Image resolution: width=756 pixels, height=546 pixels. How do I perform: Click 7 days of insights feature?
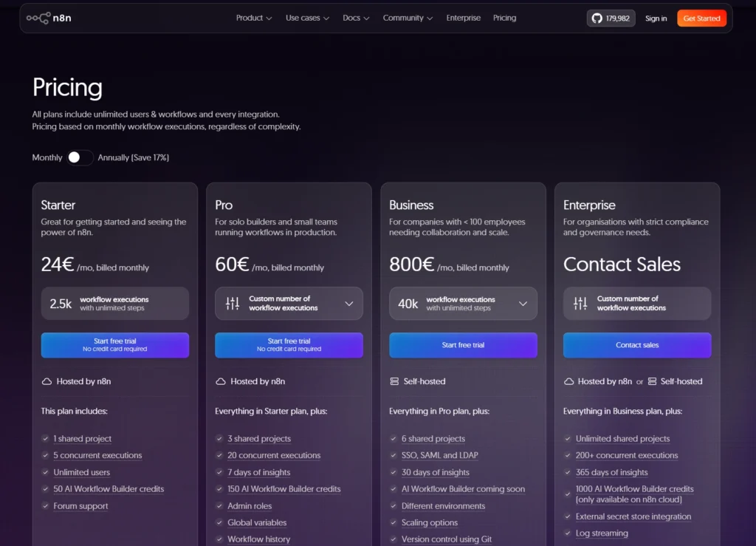[x=258, y=472]
